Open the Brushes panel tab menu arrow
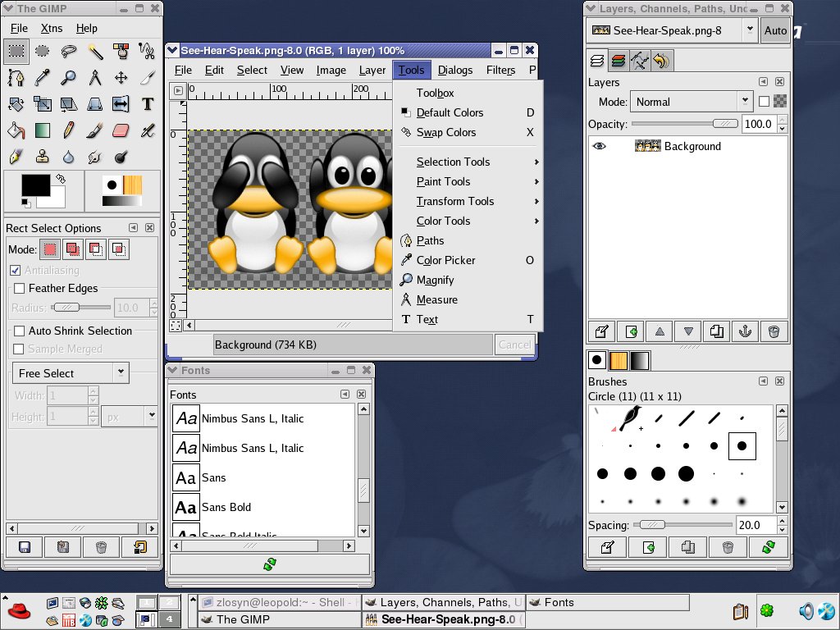Viewport: 840px width, 630px height. (763, 381)
